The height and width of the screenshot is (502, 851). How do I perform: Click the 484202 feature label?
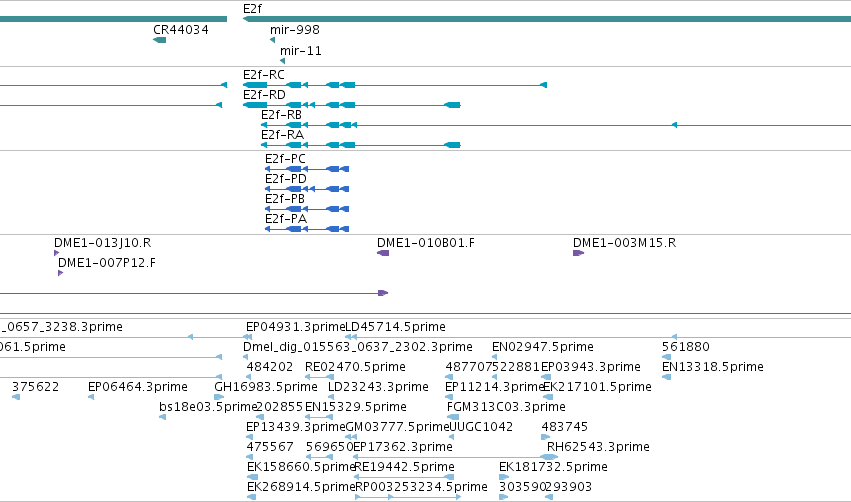coord(270,367)
